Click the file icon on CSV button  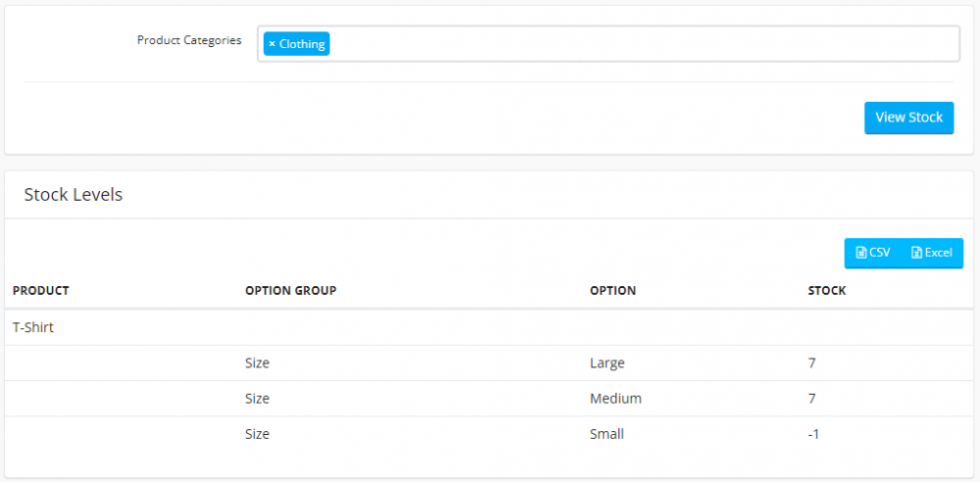pyautogui.click(x=860, y=253)
